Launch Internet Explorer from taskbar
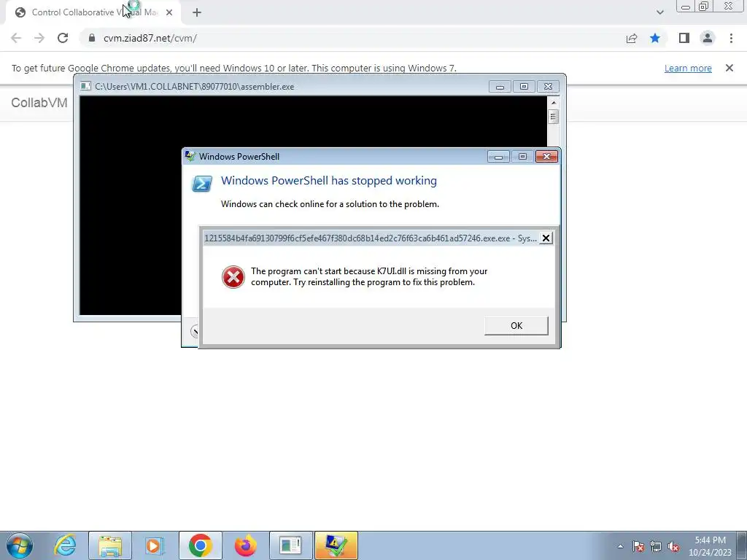This screenshot has width=747, height=560. pyautogui.click(x=65, y=545)
